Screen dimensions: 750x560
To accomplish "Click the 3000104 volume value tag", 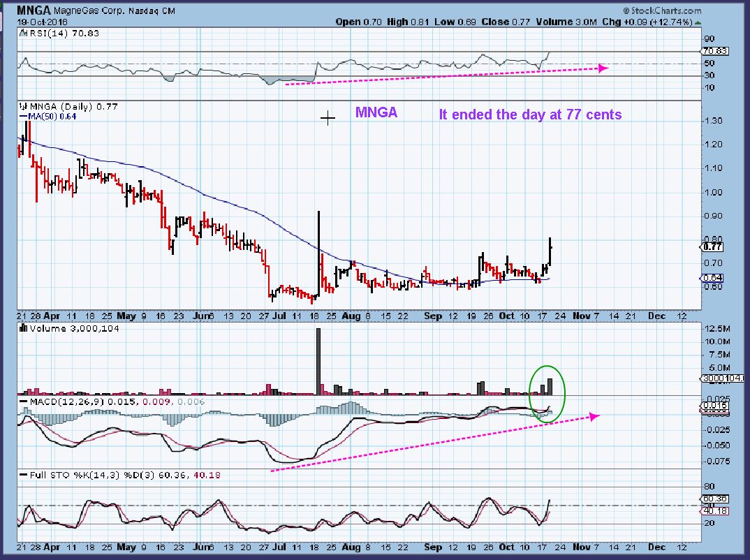I will (x=723, y=378).
